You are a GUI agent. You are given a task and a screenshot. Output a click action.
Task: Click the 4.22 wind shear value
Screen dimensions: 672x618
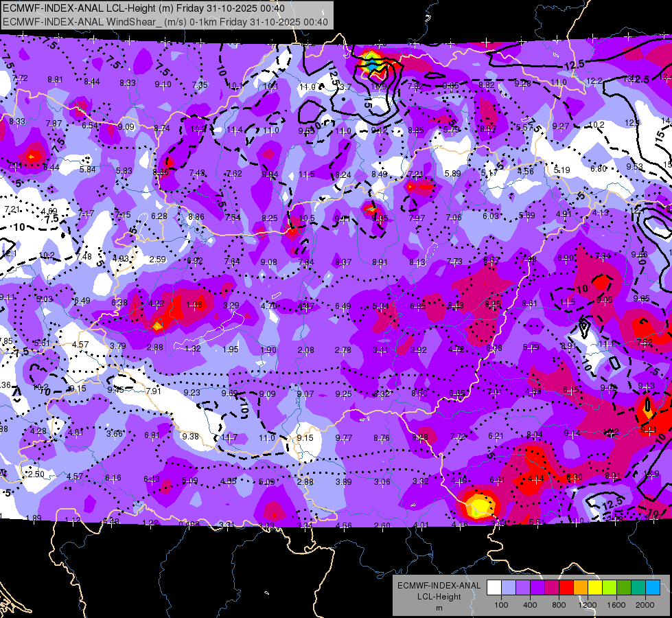[156, 304]
